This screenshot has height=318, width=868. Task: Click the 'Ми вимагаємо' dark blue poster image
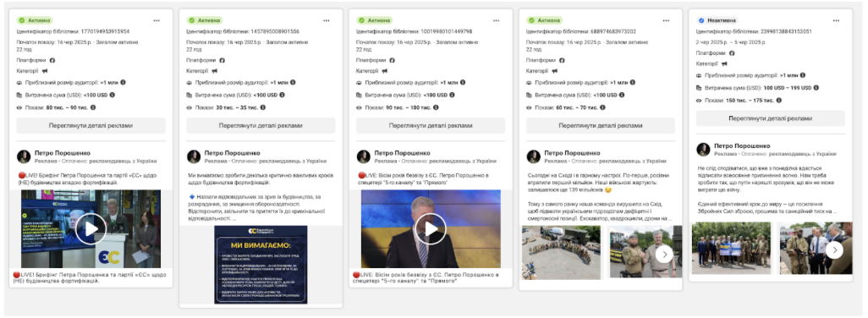click(261, 265)
